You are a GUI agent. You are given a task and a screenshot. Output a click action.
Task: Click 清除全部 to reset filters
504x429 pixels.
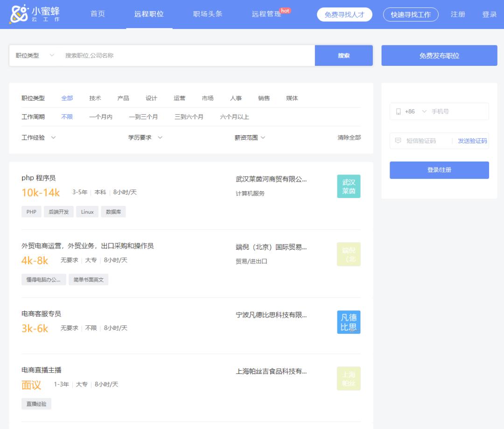[x=350, y=137]
